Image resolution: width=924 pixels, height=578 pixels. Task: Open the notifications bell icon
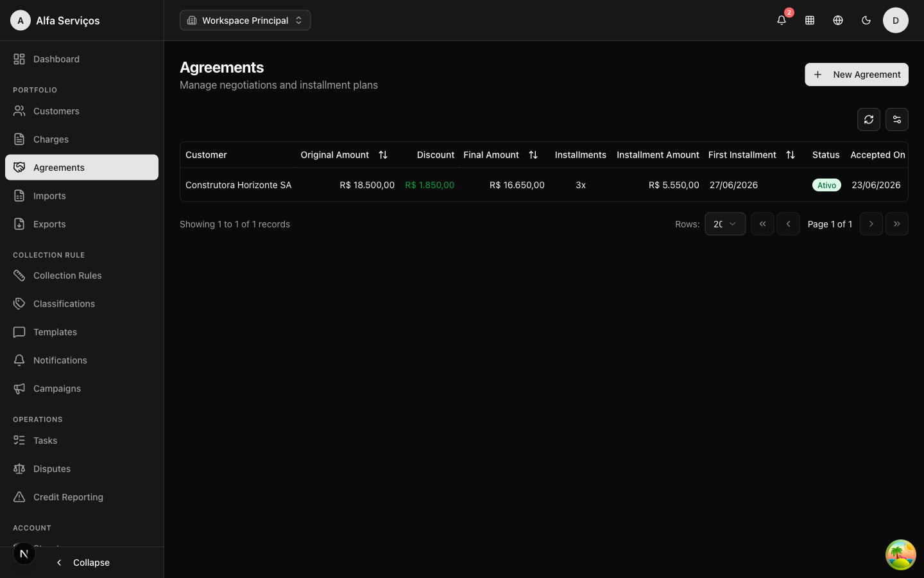point(782,21)
